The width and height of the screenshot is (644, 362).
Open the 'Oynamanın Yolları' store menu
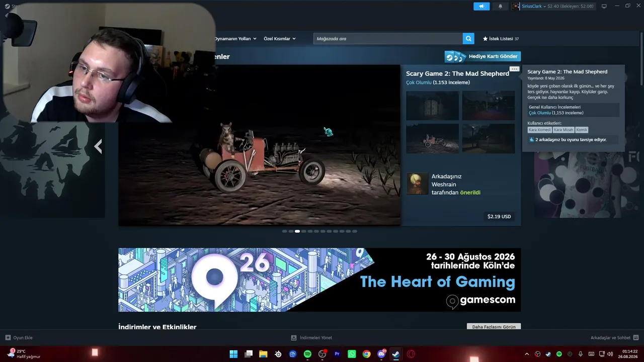[235, 39]
